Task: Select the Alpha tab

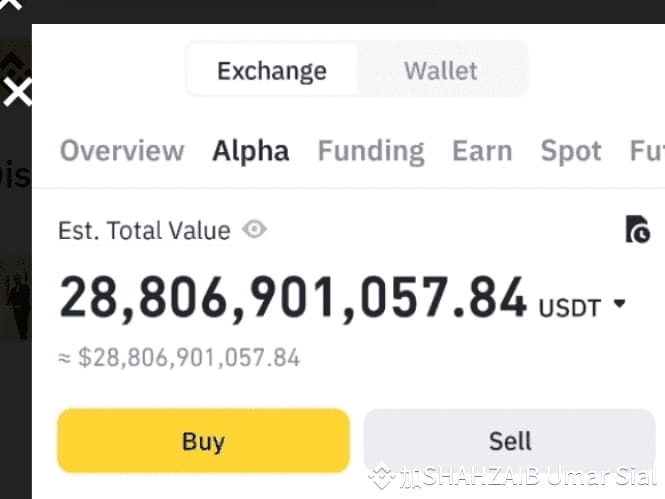Action: pos(251,151)
